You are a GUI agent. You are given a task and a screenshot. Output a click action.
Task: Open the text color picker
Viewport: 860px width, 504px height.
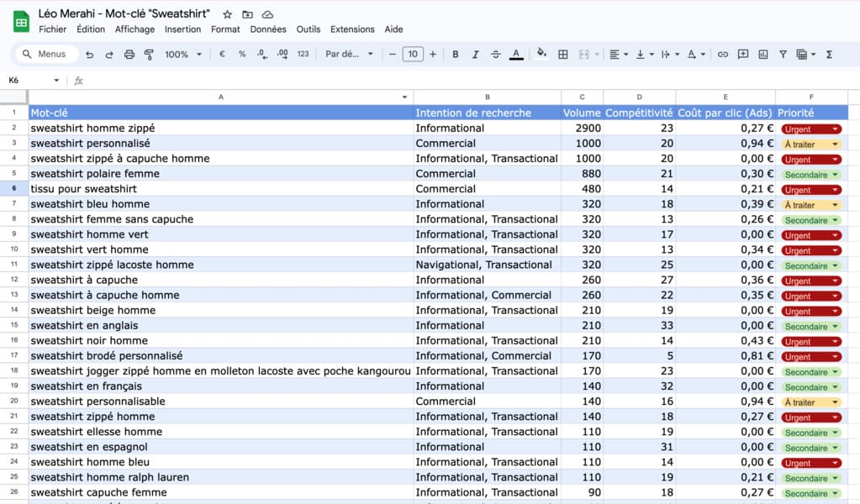point(516,55)
